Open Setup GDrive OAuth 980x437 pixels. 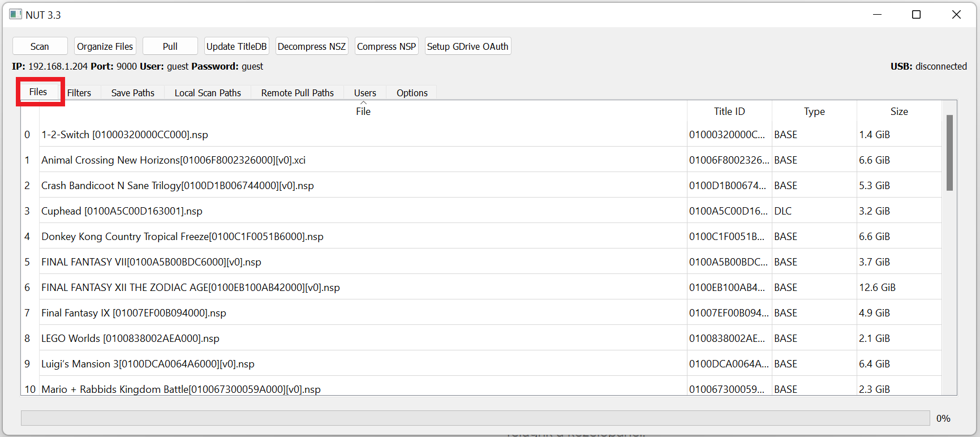tap(467, 46)
